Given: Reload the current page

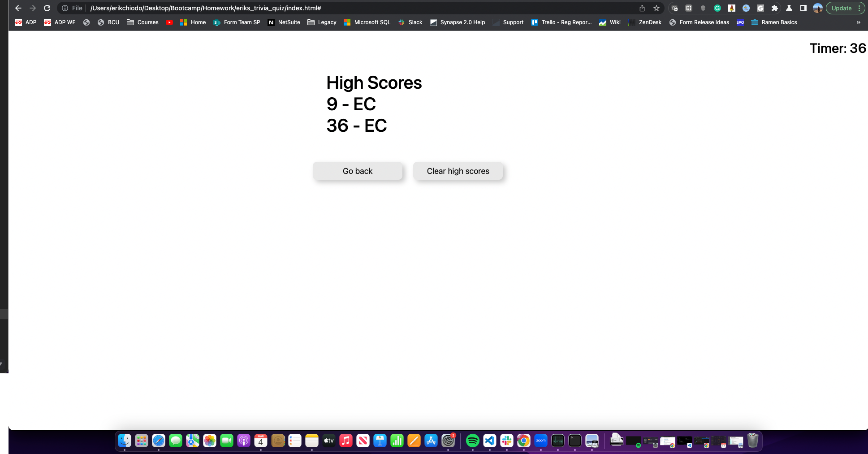Looking at the screenshot, I should point(47,8).
